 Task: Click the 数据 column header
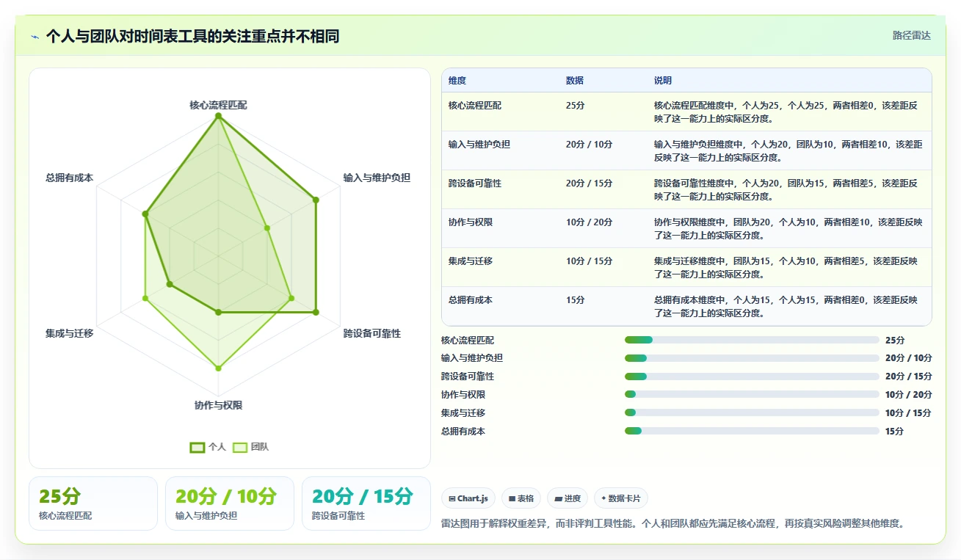pos(575,81)
